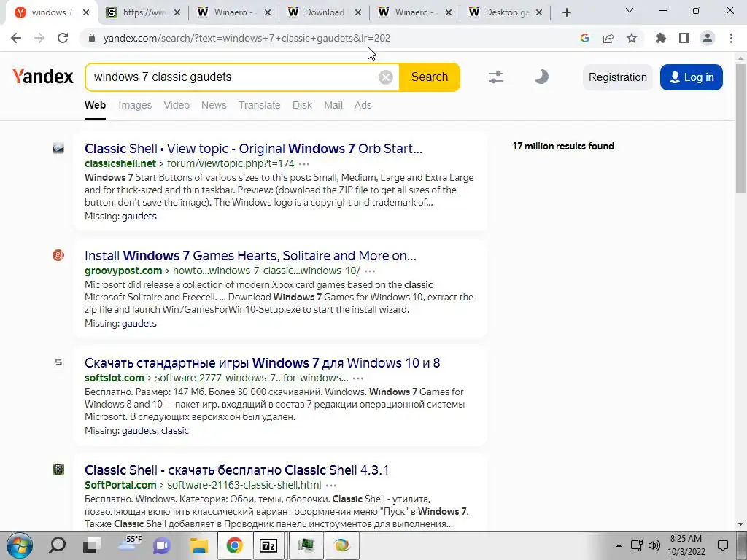Viewport: 747px width, 560px height.
Task: Close the 'Desktop ga' tab
Action: [x=539, y=12]
